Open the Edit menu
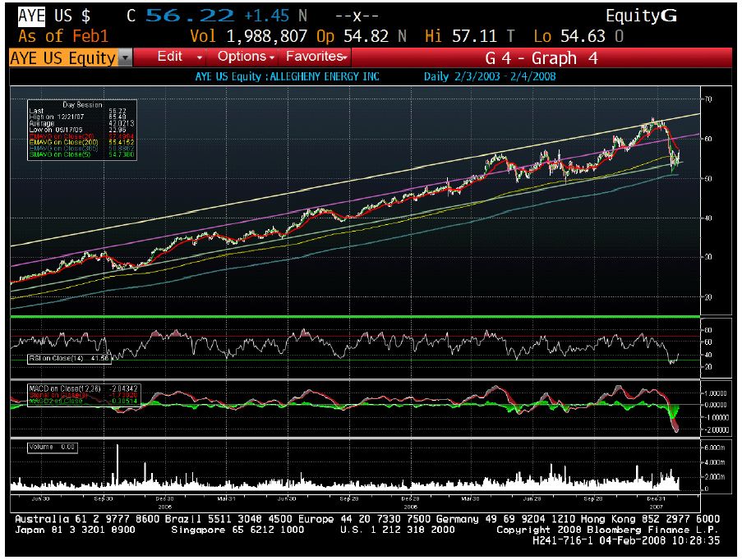 point(169,57)
